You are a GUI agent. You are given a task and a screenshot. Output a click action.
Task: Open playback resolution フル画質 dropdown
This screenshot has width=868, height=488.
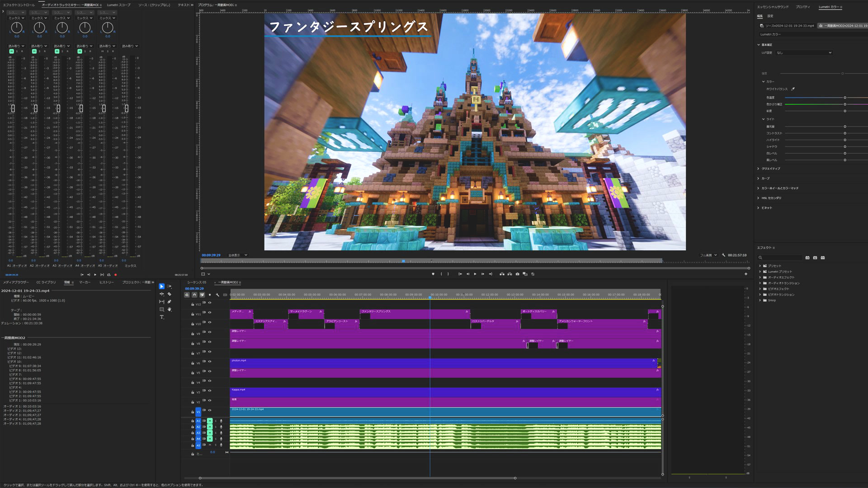708,255
